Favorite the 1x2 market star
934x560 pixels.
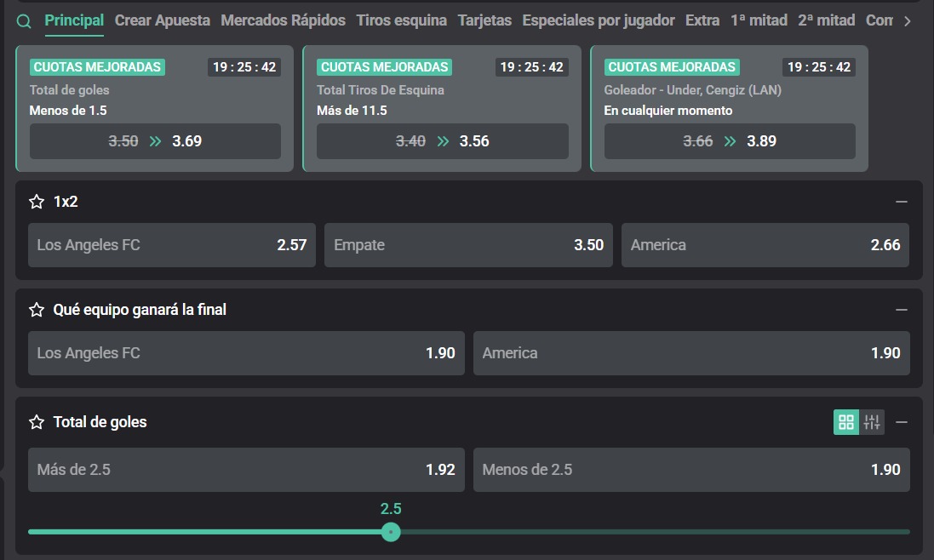pyautogui.click(x=37, y=202)
